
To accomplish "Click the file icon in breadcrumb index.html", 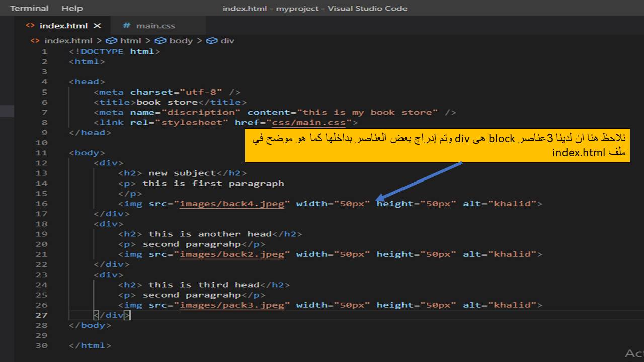I will pos(35,41).
